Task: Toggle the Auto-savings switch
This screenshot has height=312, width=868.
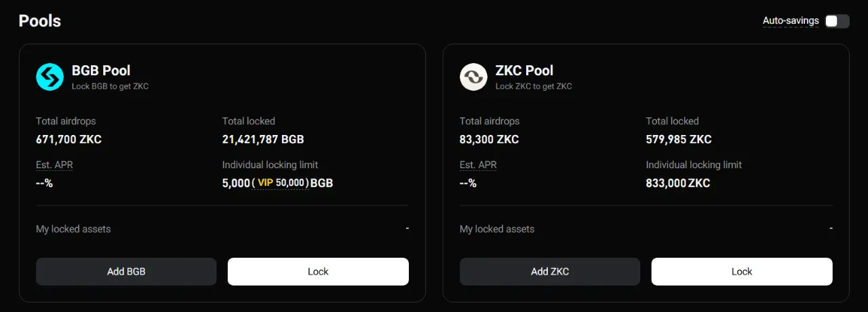Action: point(837,21)
